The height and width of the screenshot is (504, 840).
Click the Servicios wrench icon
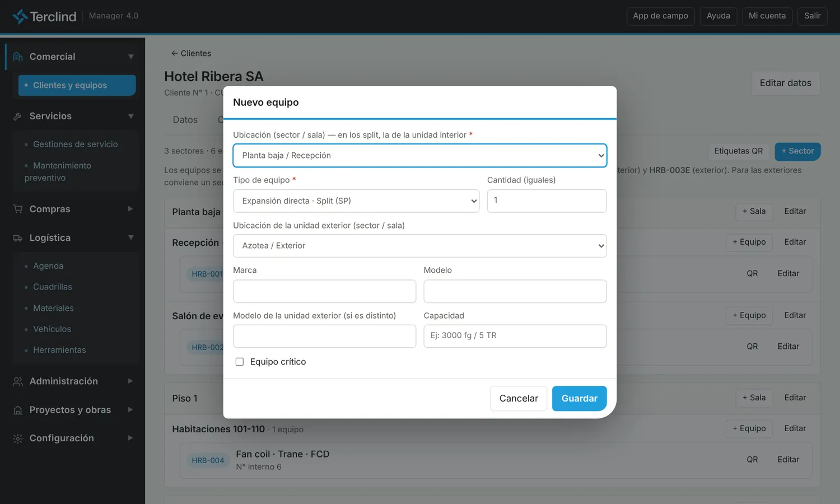tap(18, 116)
